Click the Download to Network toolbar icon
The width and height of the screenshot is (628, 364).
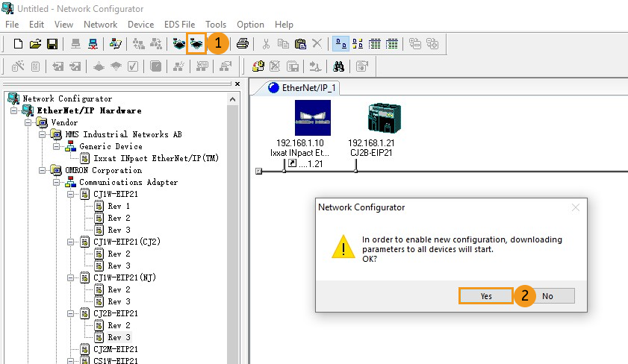click(x=196, y=43)
